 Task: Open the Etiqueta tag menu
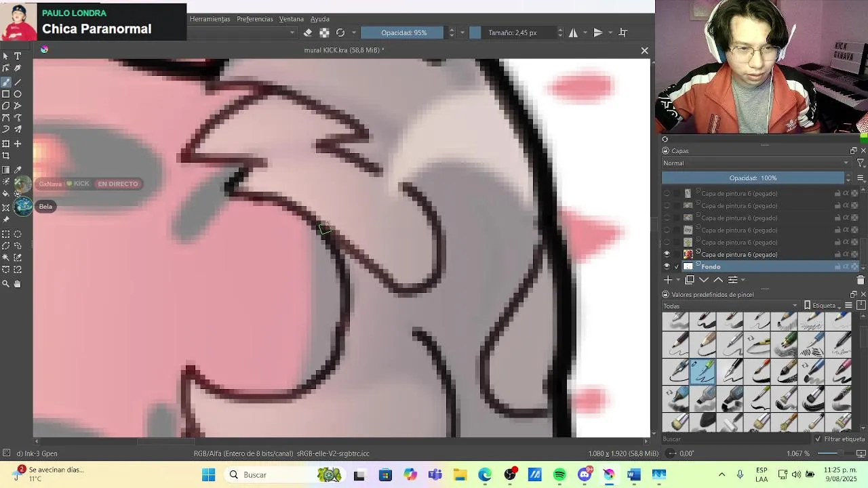click(821, 306)
